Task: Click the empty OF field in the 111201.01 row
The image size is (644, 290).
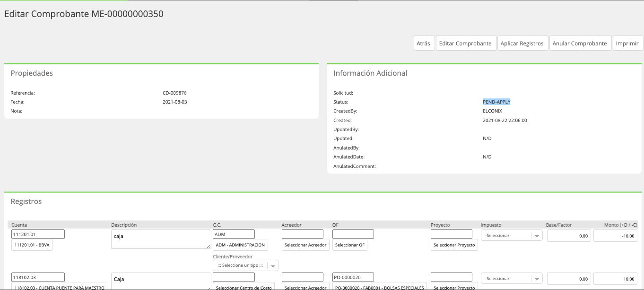Action: pos(353,234)
